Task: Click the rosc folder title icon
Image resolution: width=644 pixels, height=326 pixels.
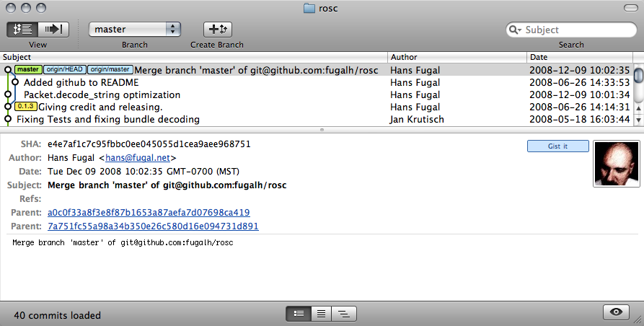Action: pos(309,8)
